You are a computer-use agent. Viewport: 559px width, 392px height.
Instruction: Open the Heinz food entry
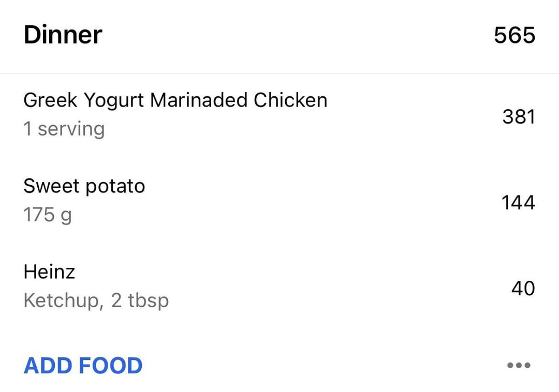pos(49,272)
